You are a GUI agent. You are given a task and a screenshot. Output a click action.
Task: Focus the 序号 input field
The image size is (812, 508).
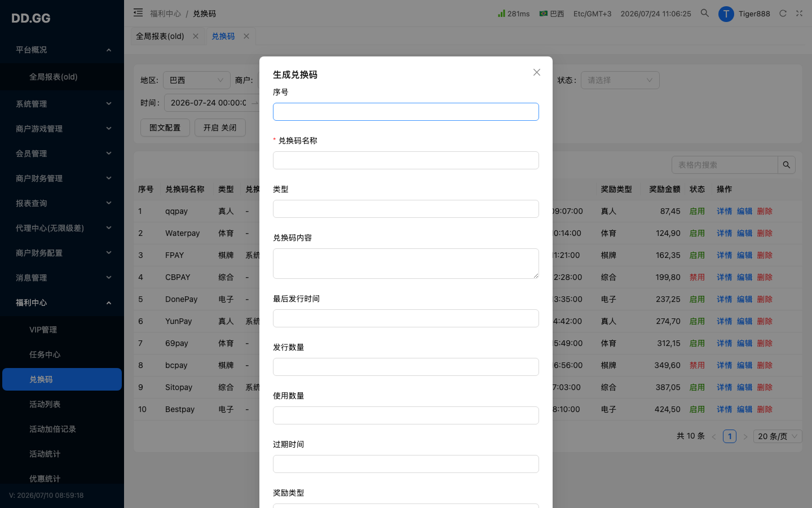tap(406, 112)
